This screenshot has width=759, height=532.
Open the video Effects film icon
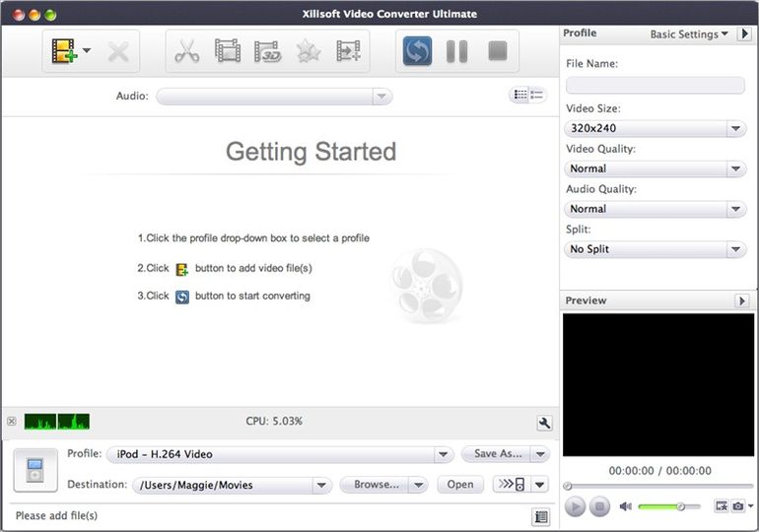tap(228, 51)
